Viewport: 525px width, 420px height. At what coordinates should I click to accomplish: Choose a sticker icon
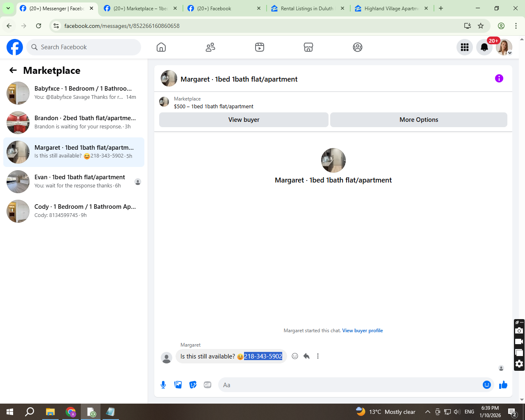click(193, 385)
